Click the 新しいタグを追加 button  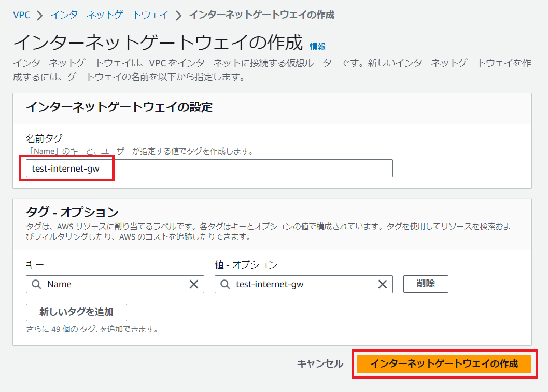coord(76,312)
